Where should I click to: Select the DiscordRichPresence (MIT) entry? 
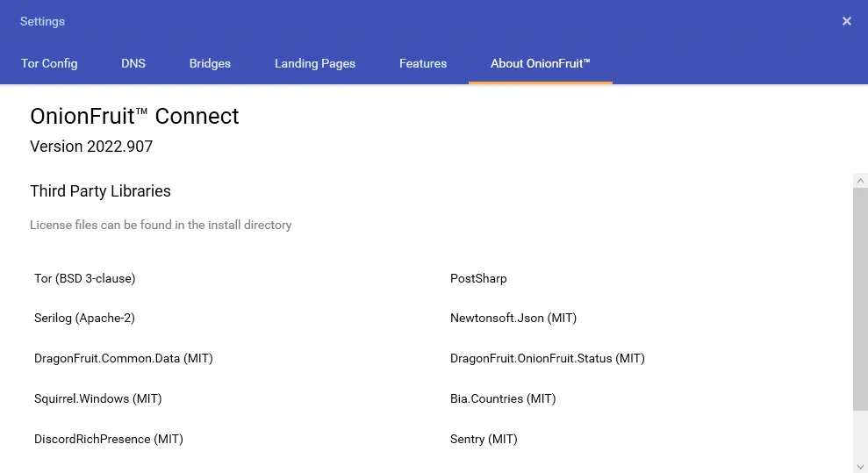click(109, 439)
